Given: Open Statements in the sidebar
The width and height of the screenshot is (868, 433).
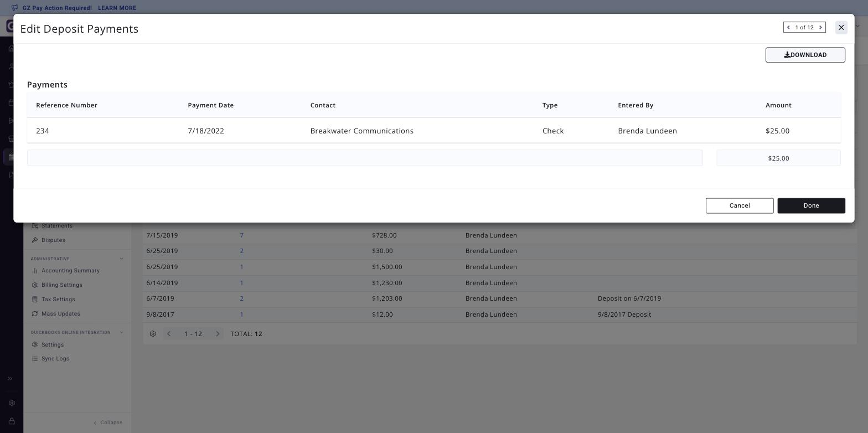Looking at the screenshot, I should (56, 226).
